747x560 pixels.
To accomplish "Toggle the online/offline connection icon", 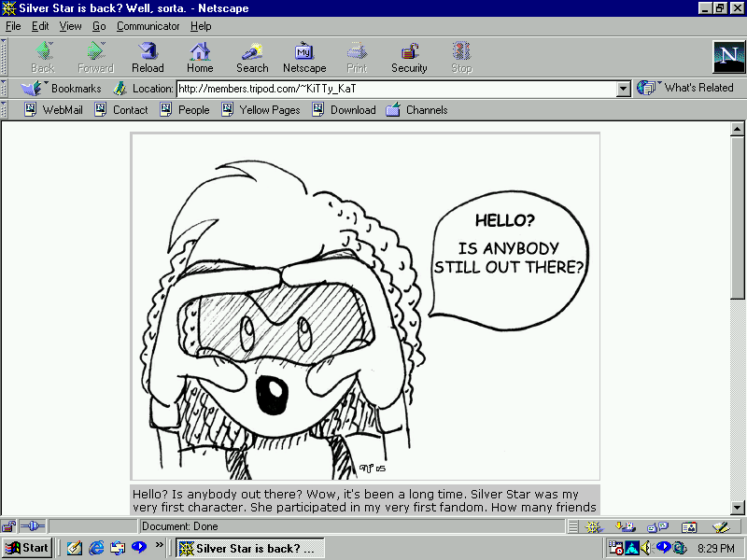I will pos(33,526).
